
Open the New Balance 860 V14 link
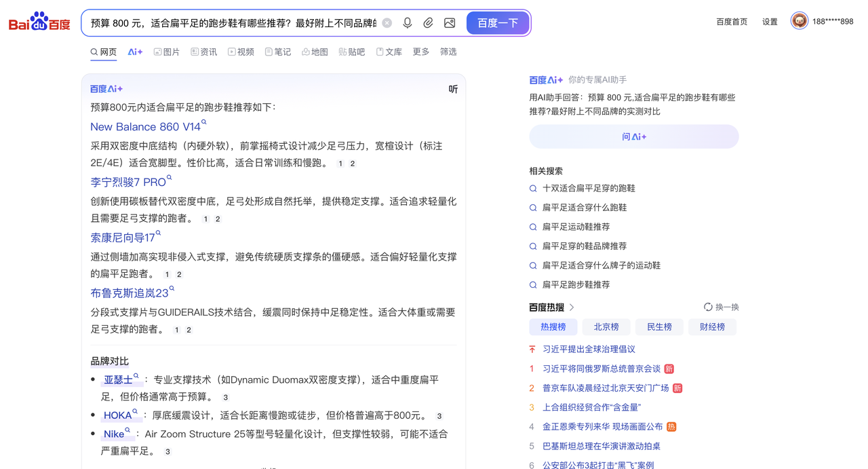(146, 126)
